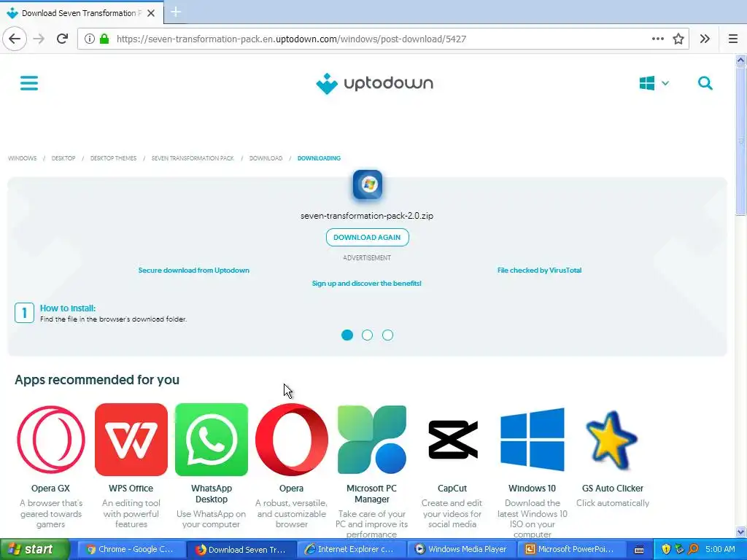The image size is (747, 560).
Task: Select the second carousel dot
Action: pos(368,335)
